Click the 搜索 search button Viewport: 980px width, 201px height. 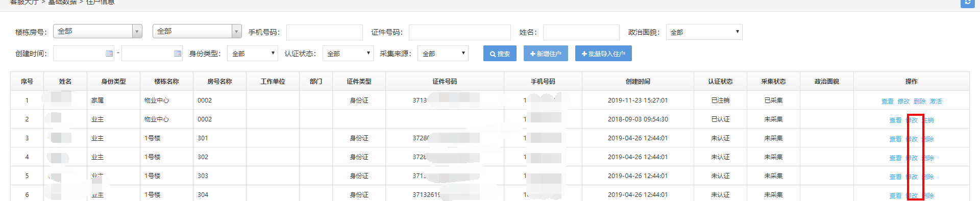coord(500,54)
